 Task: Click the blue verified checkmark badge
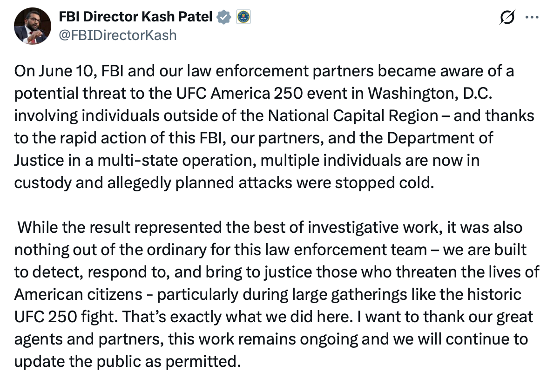(224, 17)
